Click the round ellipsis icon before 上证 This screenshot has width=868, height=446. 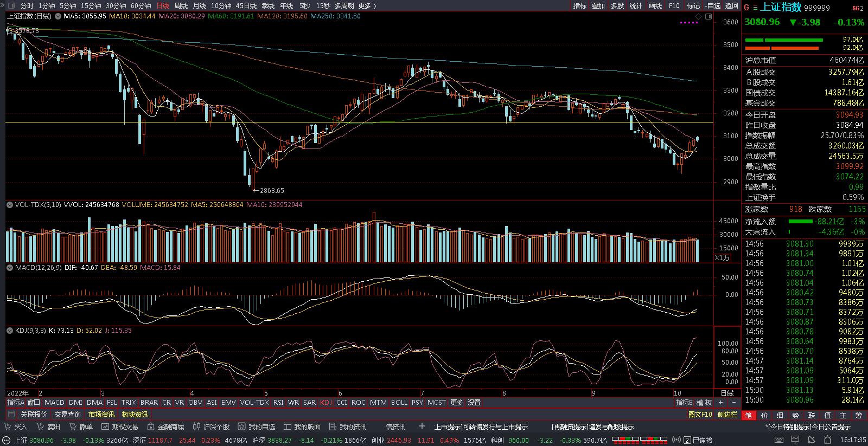coord(7,440)
